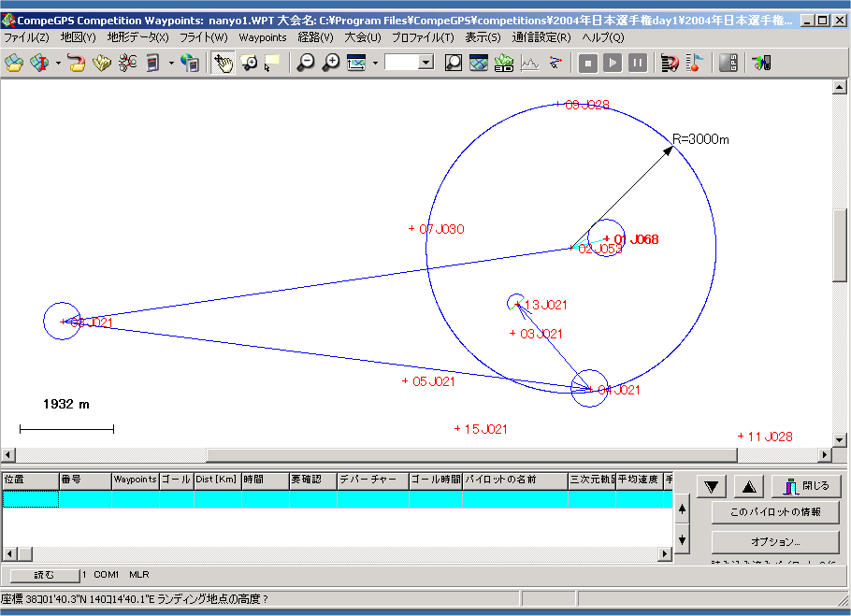This screenshot has height=616, width=851.
Task: Select the zoom window tool
Action: pyautogui.click(x=249, y=63)
